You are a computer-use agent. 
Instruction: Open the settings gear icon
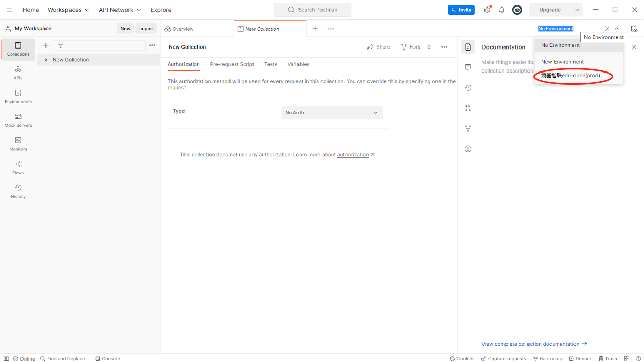pos(487,10)
